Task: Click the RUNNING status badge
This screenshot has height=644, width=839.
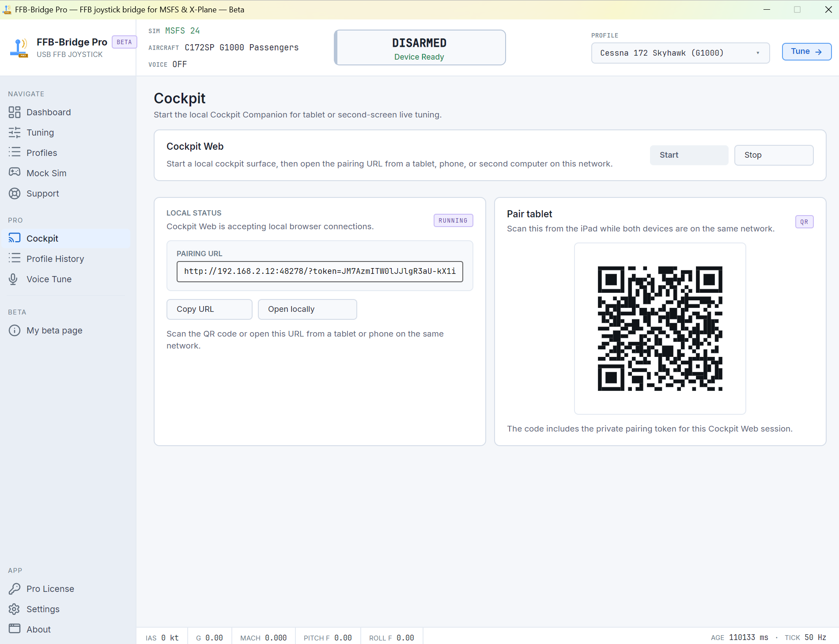Action: click(453, 220)
